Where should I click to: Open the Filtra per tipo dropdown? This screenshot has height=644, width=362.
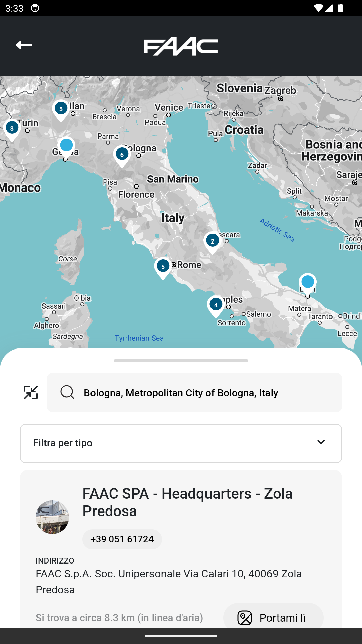181,443
